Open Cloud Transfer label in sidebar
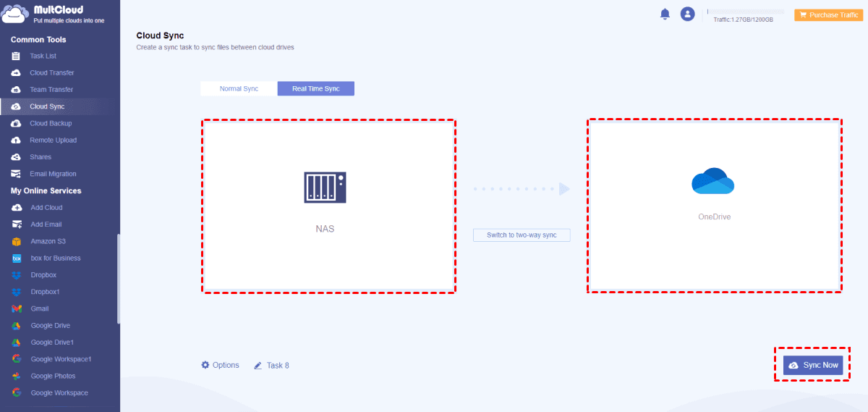868x412 pixels. click(52, 72)
